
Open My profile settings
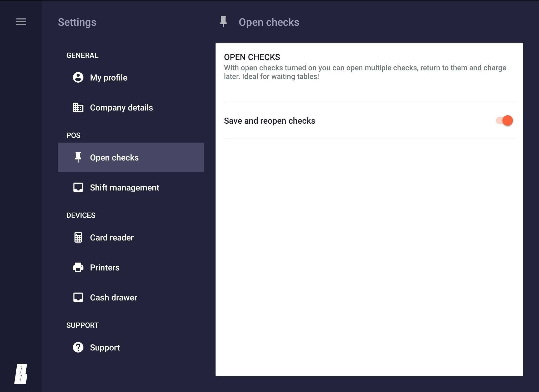(x=131, y=77)
